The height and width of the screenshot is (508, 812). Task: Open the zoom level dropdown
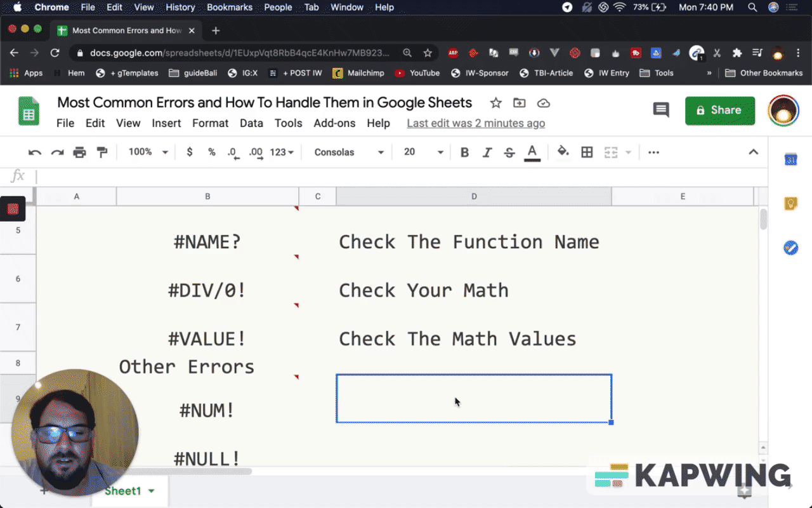pos(148,152)
